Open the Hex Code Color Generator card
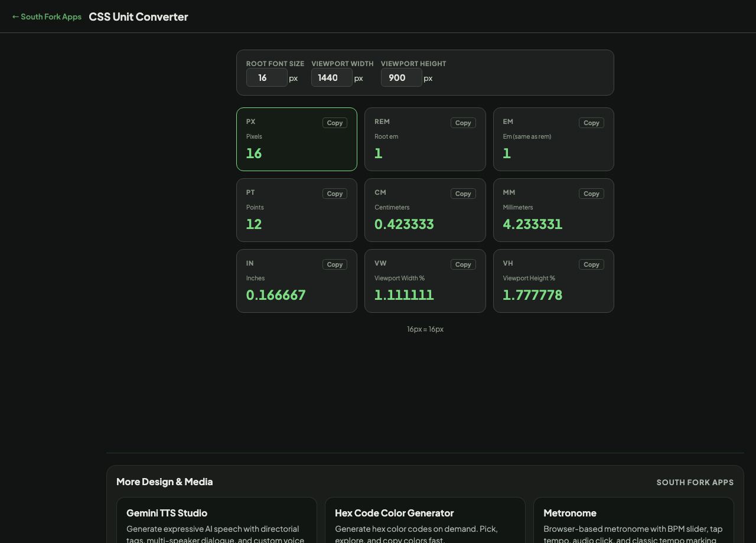 (x=425, y=521)
